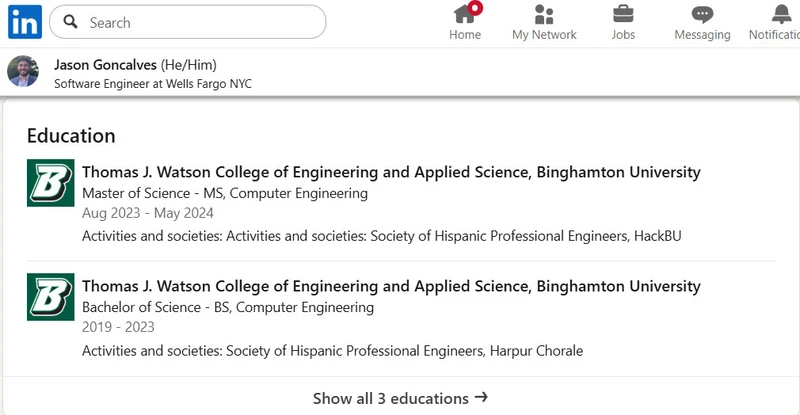
Task: Click the arrow next to Show all educations
Action: click(x=481, y=397)
